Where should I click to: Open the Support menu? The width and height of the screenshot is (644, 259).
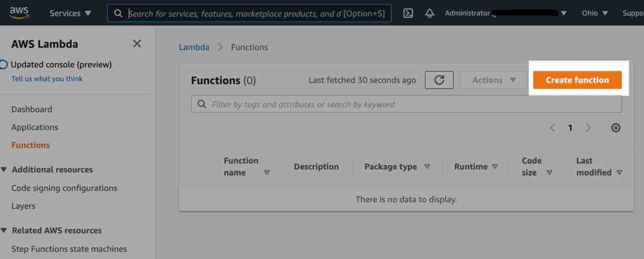[633, 13]
